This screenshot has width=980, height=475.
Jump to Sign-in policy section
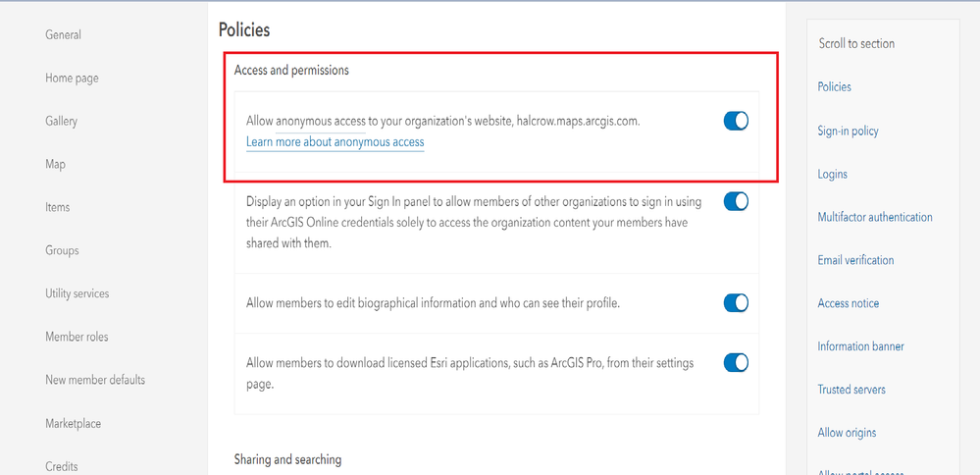848,132
